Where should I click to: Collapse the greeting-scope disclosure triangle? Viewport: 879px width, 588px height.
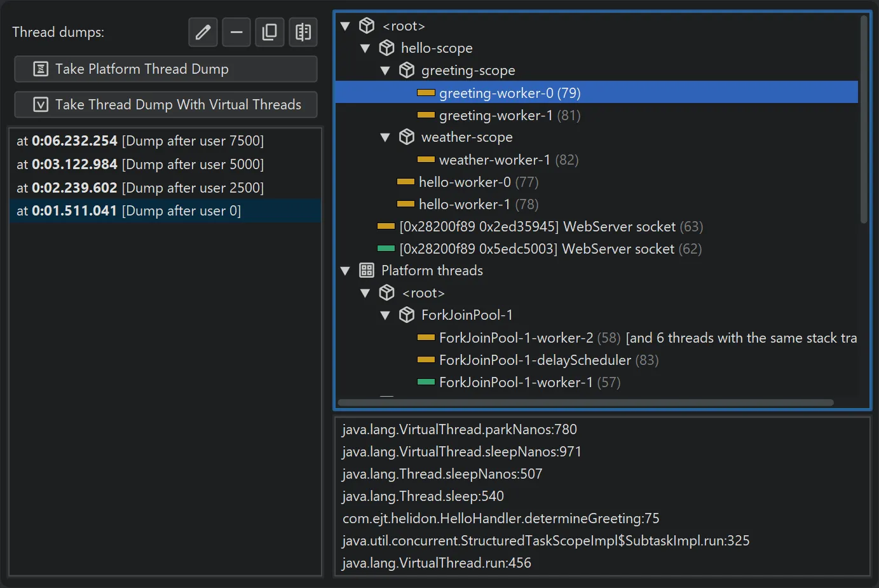click(x=385, y=71)
